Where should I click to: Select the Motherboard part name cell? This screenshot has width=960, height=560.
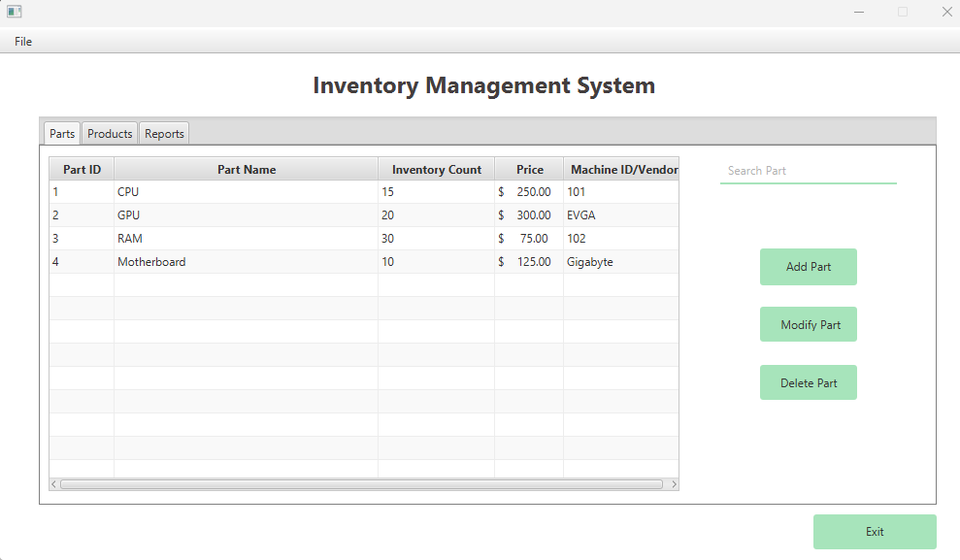click(x=247, y=262)
